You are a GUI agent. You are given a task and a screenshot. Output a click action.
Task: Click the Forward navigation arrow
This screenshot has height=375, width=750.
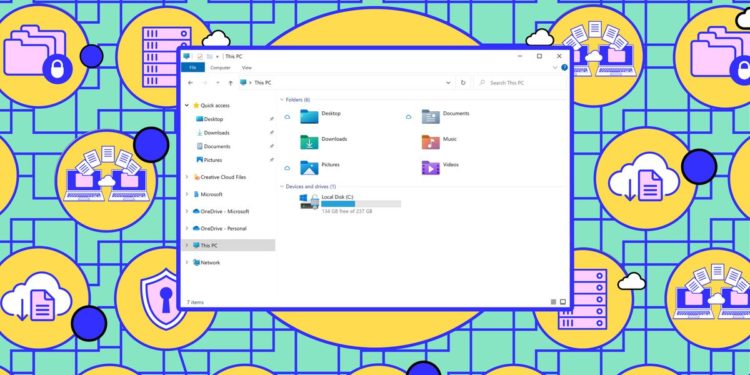(x=205, y=83)
